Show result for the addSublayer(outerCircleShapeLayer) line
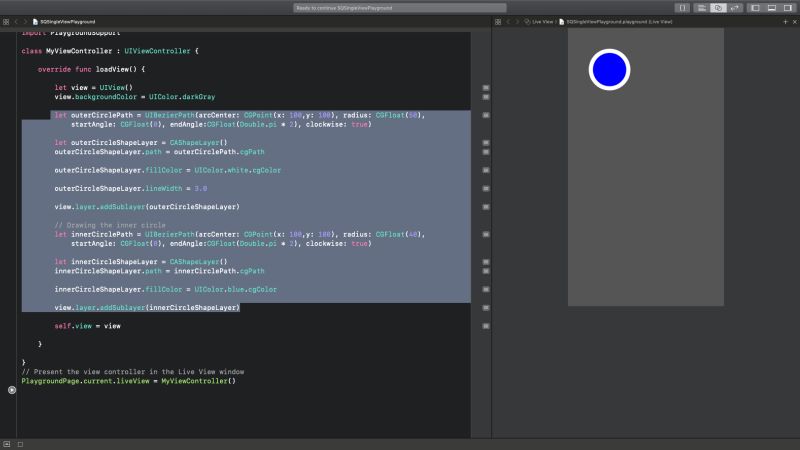 tap(486, 207)
